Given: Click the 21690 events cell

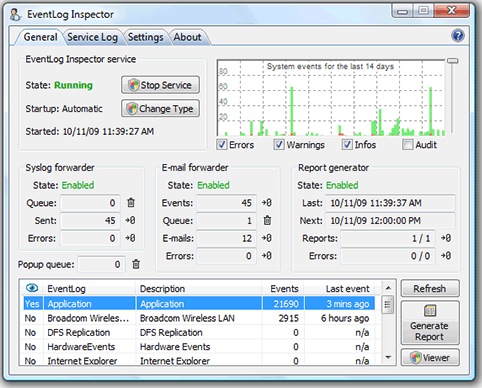Looking at the screenshot, I should click(x=283, y=304).
